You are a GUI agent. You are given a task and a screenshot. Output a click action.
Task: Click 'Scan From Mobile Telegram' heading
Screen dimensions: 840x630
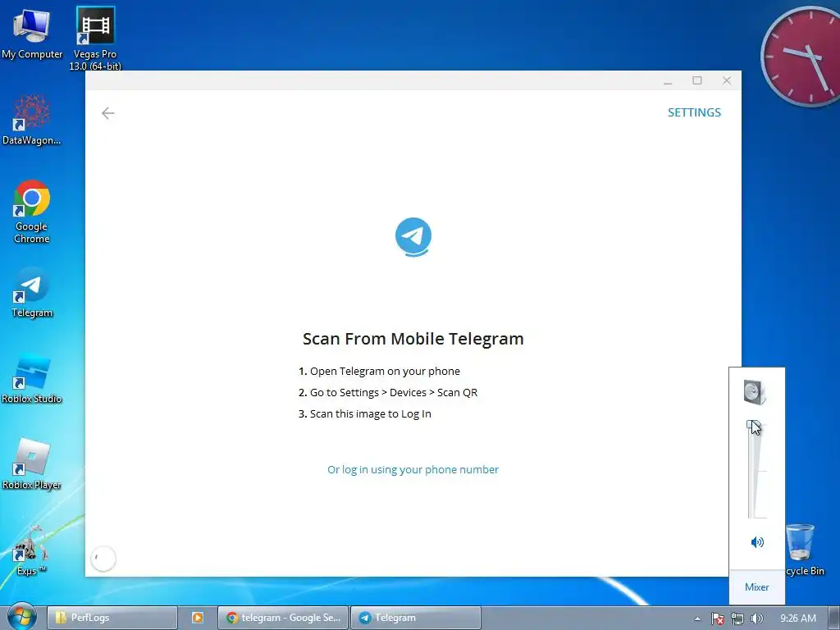[413, 339]
